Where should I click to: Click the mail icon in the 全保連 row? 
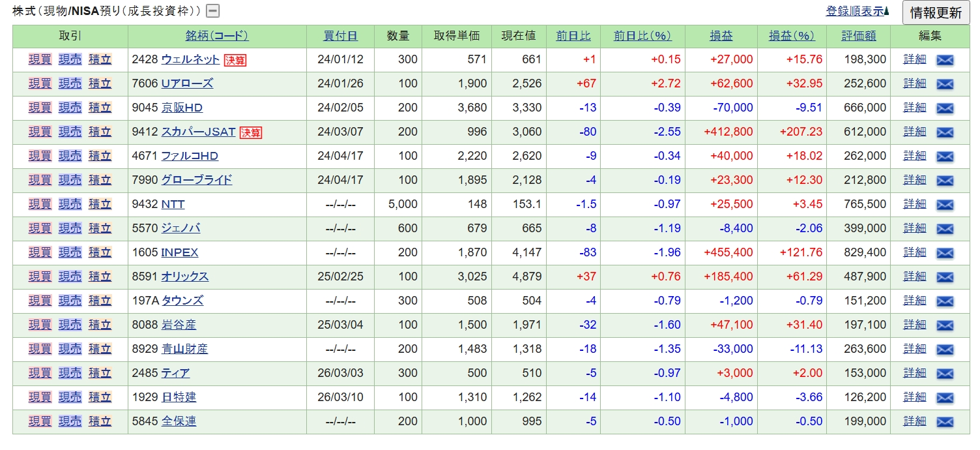pos(944,422)
